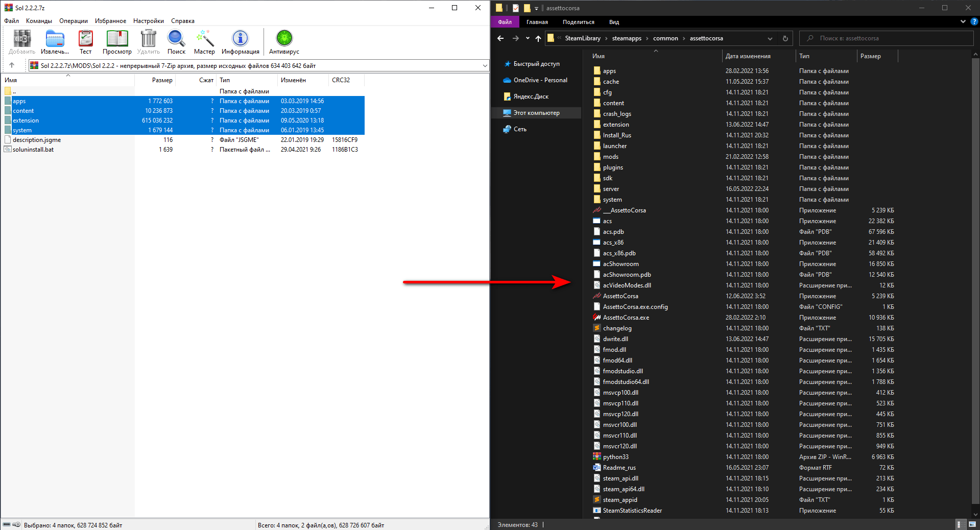Screen dimensions: 980x530
Task: Sort Explorer files by Дата изменения
Action: 759,56
